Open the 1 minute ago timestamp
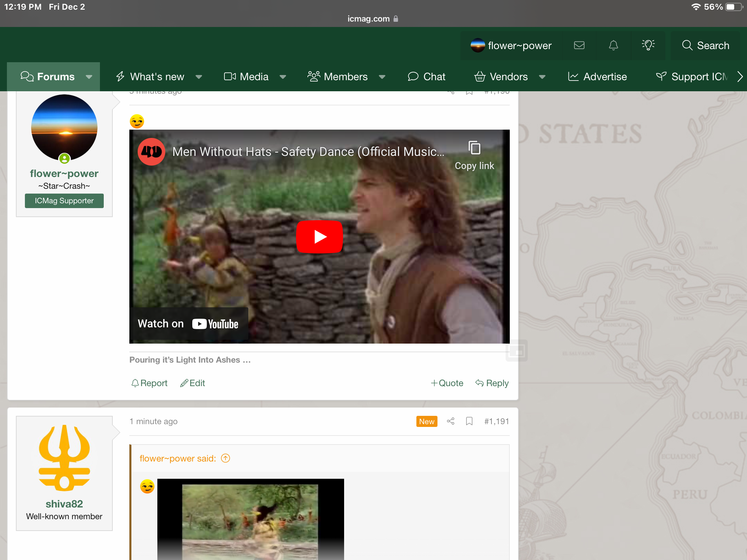Screen dimensions: 747x560 154,421
